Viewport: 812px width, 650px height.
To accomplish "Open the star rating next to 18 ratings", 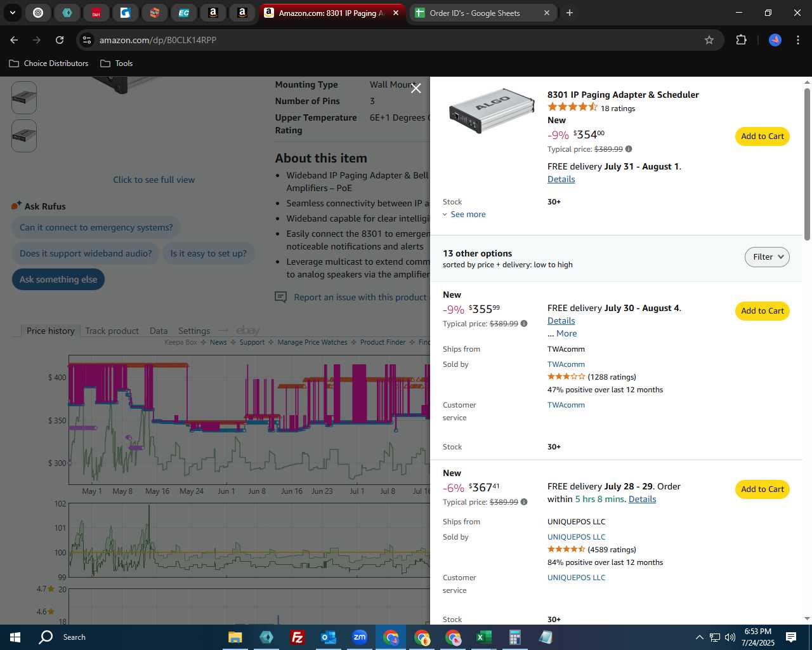I will pyautogui.click(x=572, y=107).
